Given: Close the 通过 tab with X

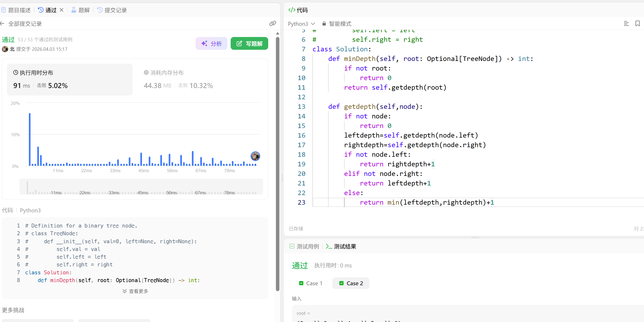Looking at the screenshot, I should pos(62,10).
